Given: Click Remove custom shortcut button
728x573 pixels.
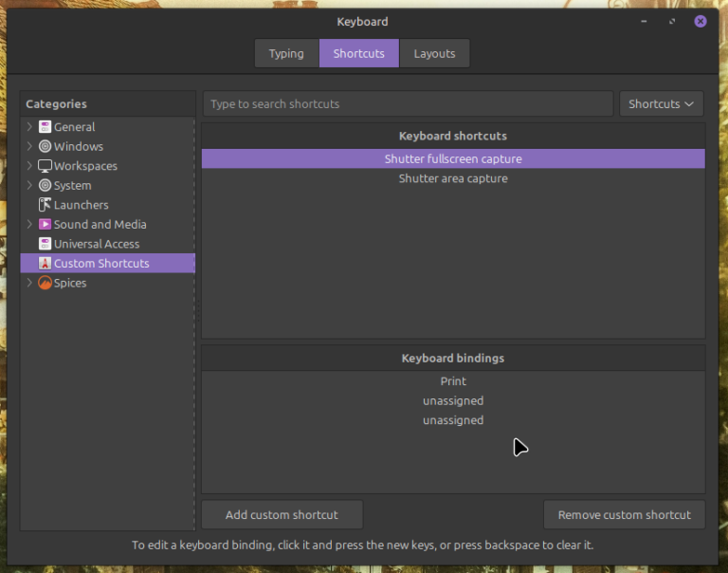Looking at the screenshot, I should pyautogui.click(x=625, y=515).
